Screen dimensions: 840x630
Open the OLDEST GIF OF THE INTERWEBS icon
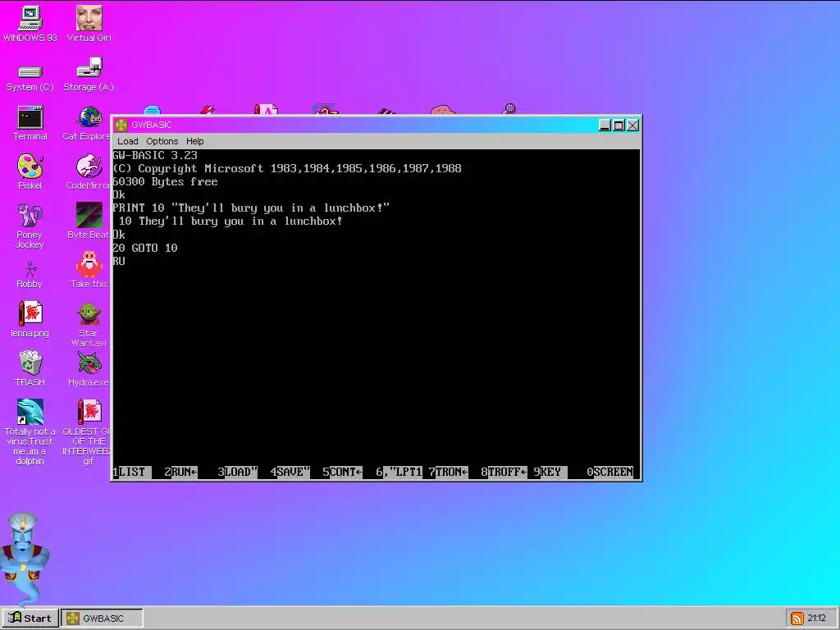(x=87, y=431)
